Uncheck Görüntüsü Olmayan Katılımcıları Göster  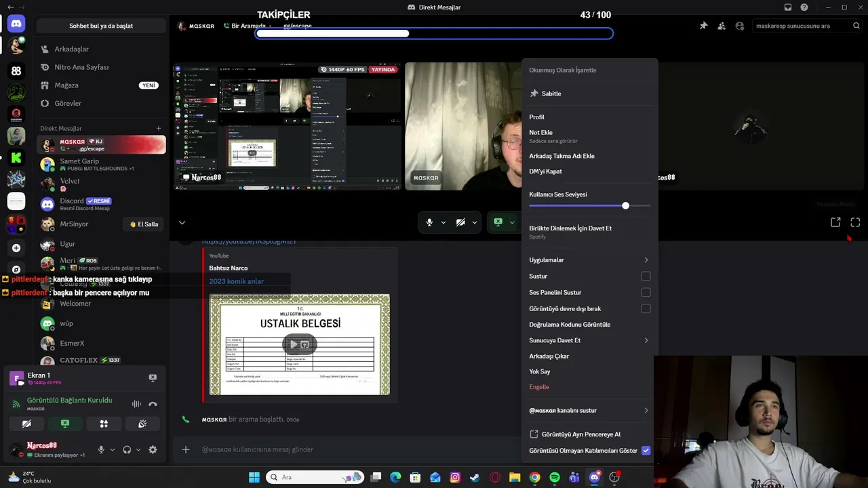pyautogui.click(x=646, y=450)
